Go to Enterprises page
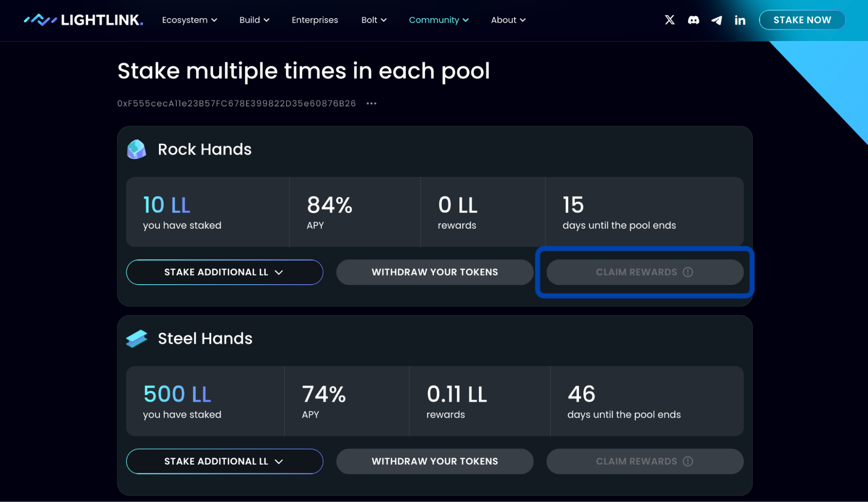Screen dimensions: 868x502 click(314, 20)
